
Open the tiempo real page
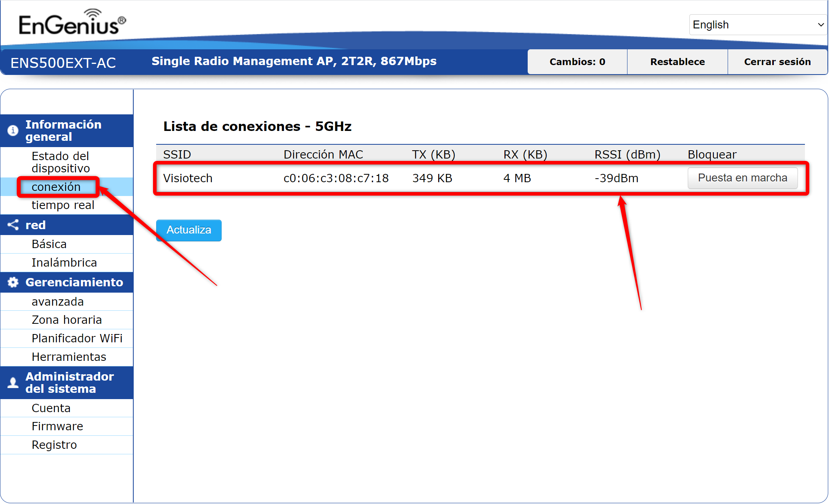pyautogui.click(x=67, y=205)
